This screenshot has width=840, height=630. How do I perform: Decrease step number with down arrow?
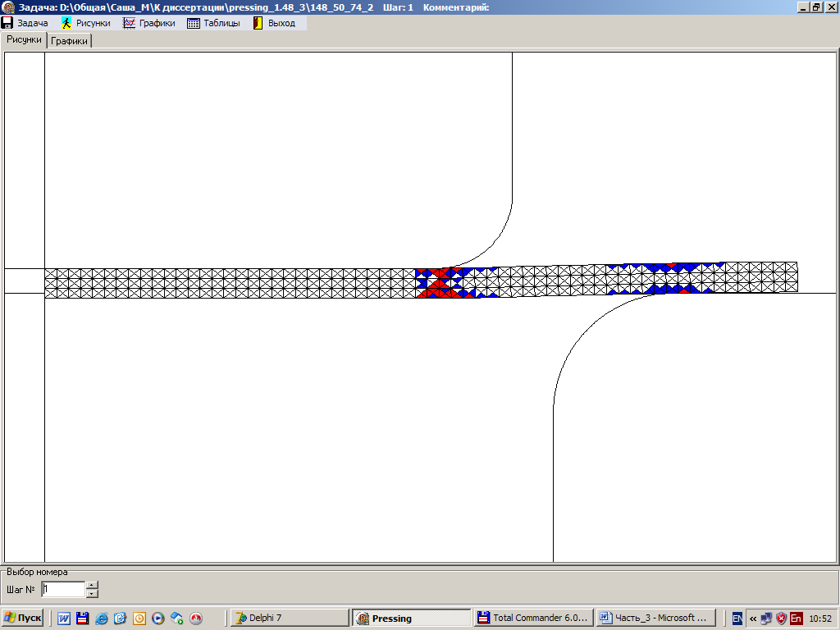click(92, 593)
